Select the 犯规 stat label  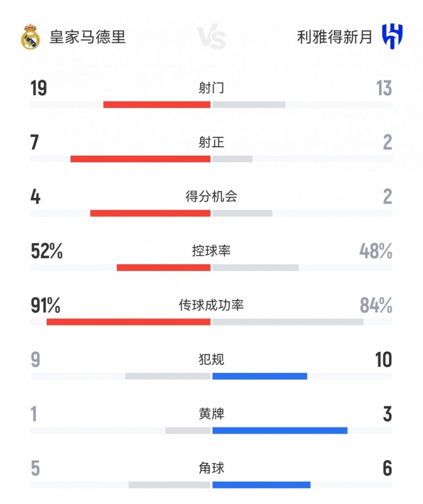click(x=211, y=360)
